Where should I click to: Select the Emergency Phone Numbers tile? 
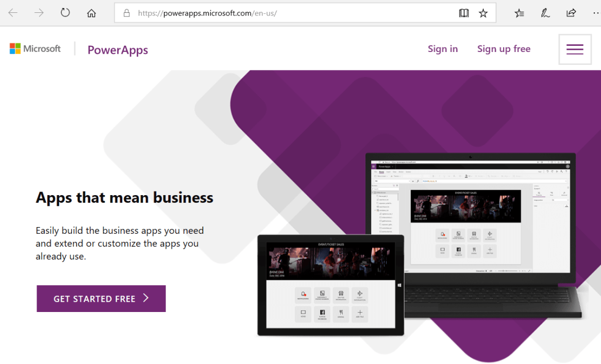(x=322, y=295)
